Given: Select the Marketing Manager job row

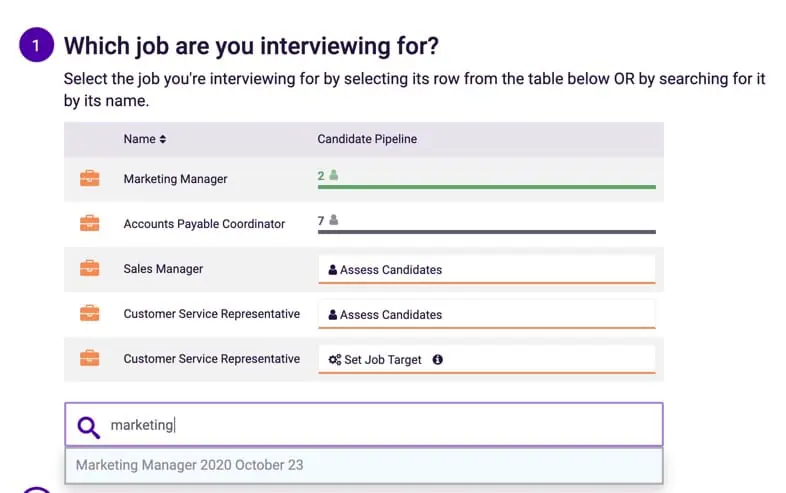Looking at the screenshot, I should 176,179.
